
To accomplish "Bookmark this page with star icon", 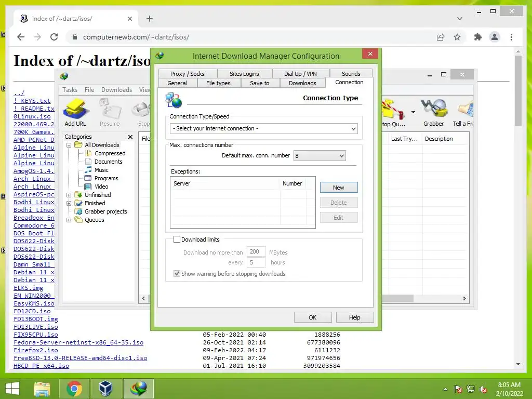I will click(x=457, y=37).
